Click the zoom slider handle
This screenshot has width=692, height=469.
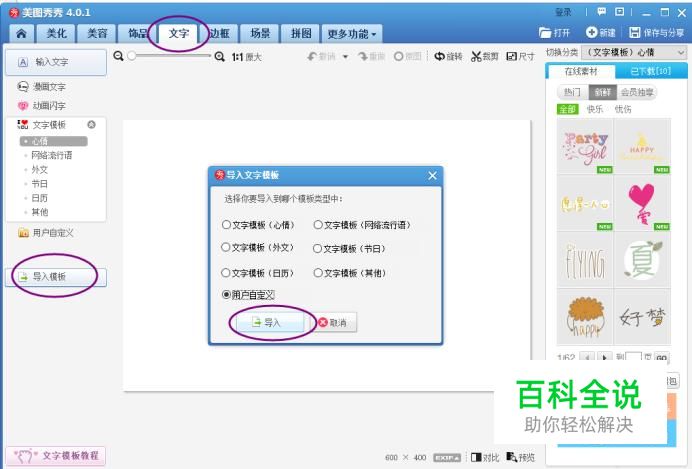point(132,56)
